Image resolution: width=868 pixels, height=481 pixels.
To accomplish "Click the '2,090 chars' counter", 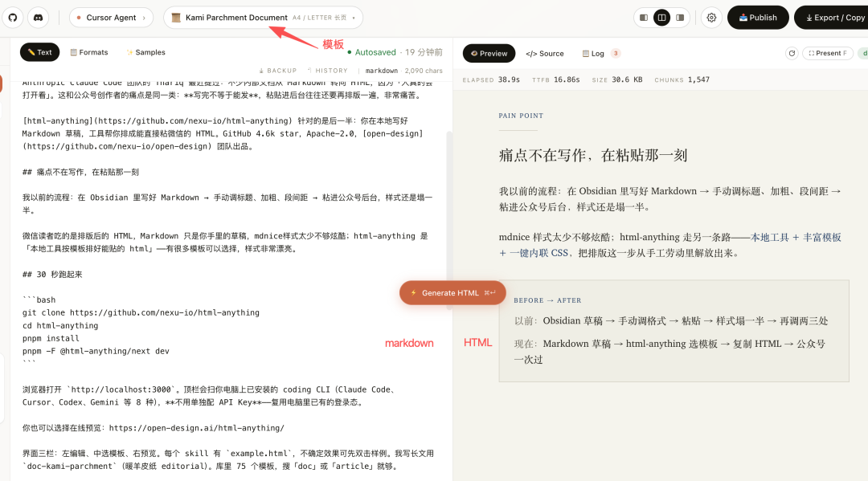I will point(424,71).
